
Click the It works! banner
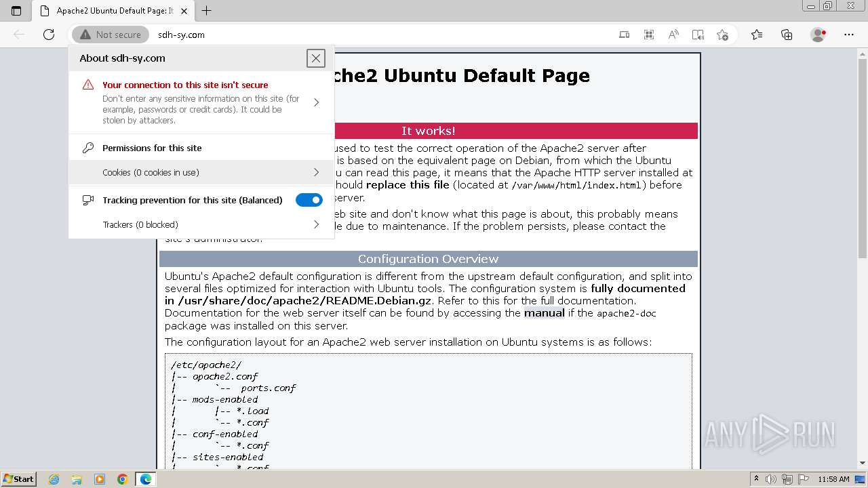pyautogui.click(x=428, y=131)
